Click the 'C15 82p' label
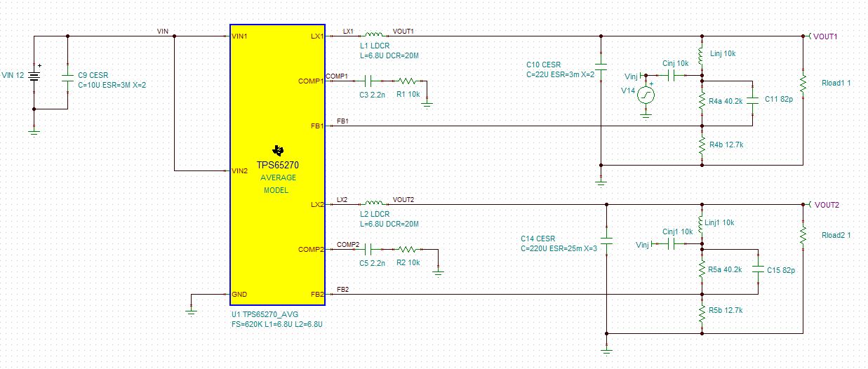 [781, 269]
